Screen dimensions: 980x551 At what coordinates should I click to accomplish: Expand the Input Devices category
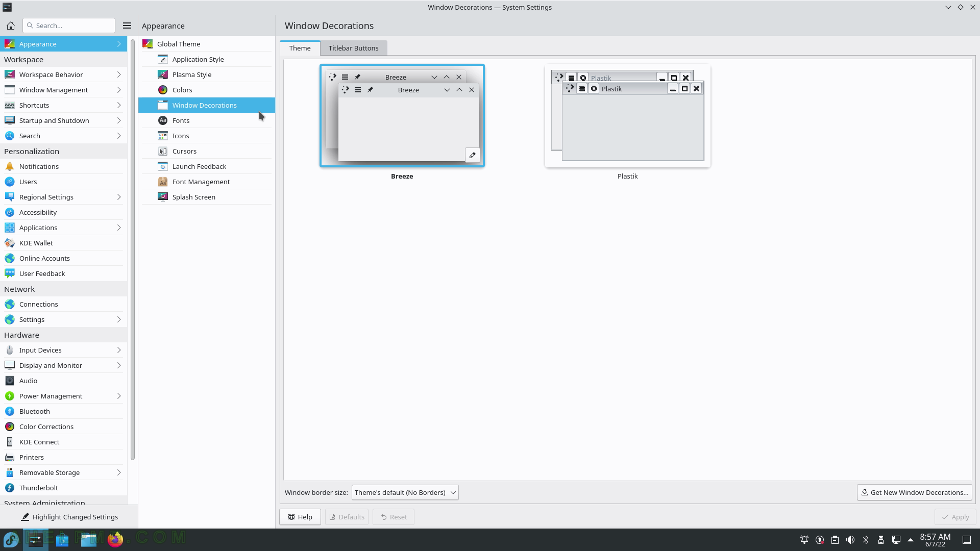tap(63, 350)
